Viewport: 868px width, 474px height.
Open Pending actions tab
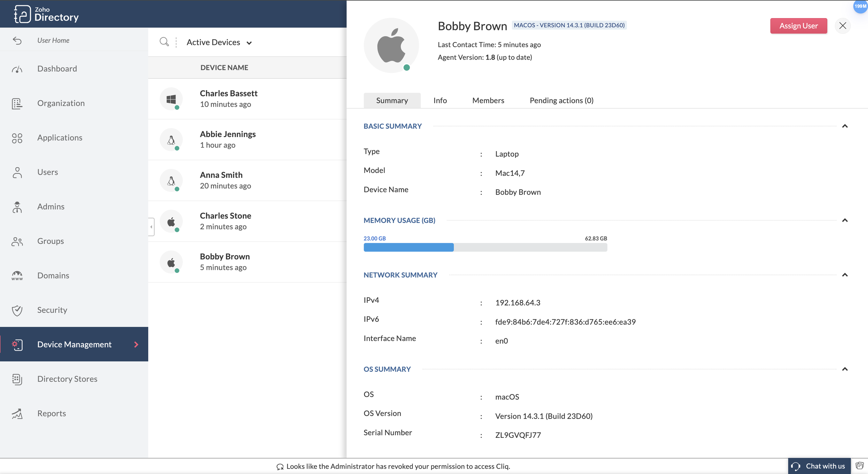point(561,100)
